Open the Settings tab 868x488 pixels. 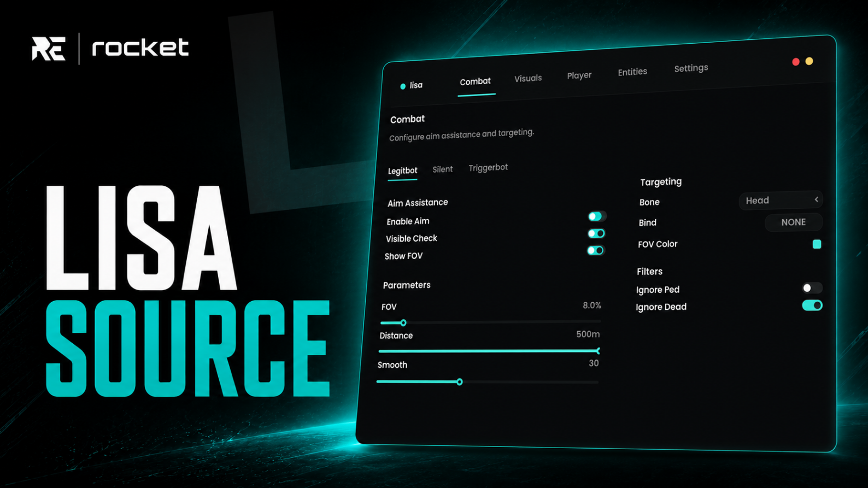(691, 68)
